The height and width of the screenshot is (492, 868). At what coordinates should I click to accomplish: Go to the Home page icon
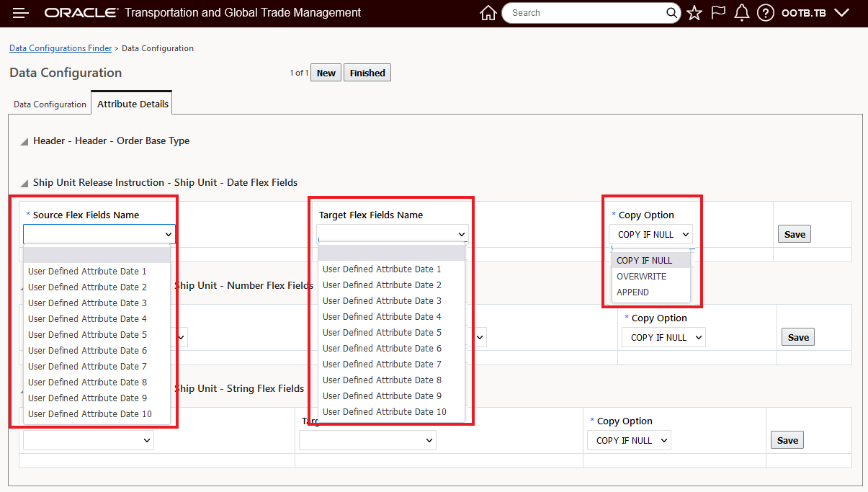point(488,13)
